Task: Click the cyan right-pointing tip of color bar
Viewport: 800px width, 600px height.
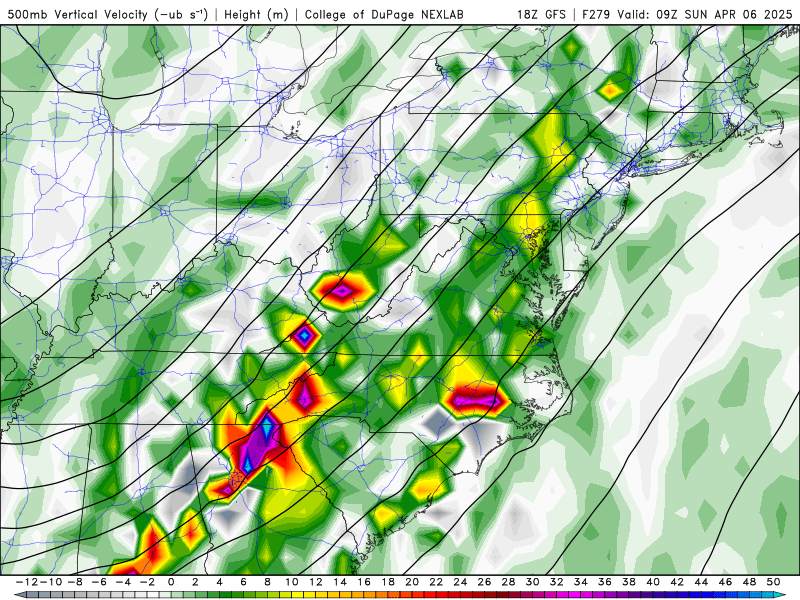Action: pyautogui.click(x=781, y=595)
